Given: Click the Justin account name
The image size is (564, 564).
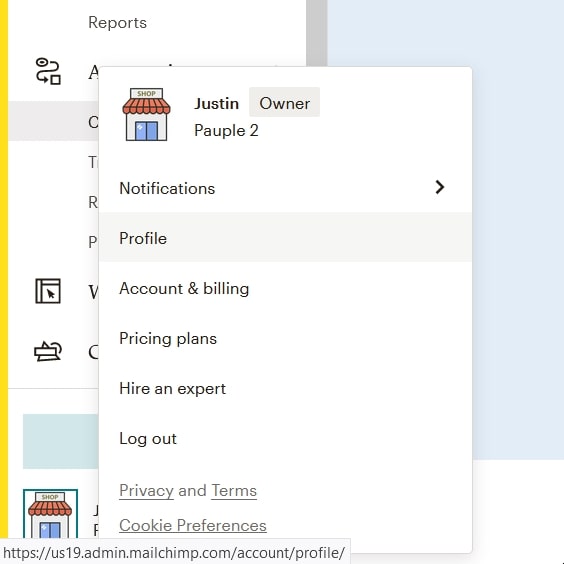Looking at the screenshot, I should pos(217,104).
